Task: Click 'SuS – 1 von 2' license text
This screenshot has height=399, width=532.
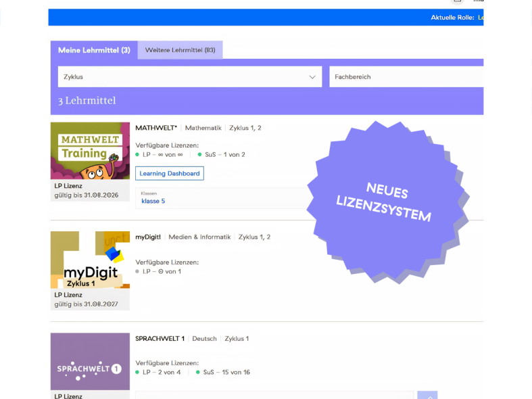Action: pos(224,155)
